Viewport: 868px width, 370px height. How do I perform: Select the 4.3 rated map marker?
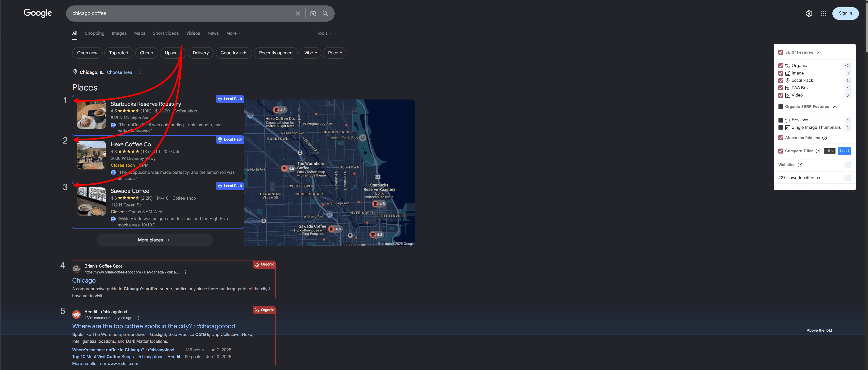click(x=376, y=234)
